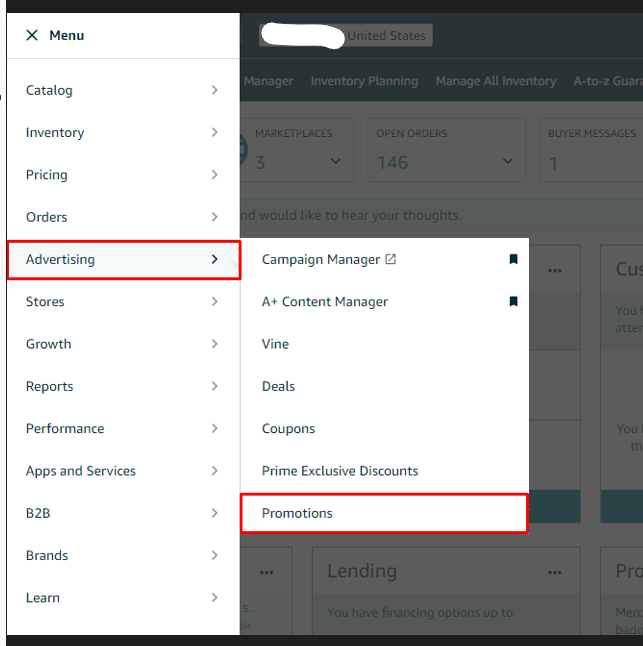Expand the Growth chevron arrow
Screen dimensions: 643x646
tap(215, 344)
